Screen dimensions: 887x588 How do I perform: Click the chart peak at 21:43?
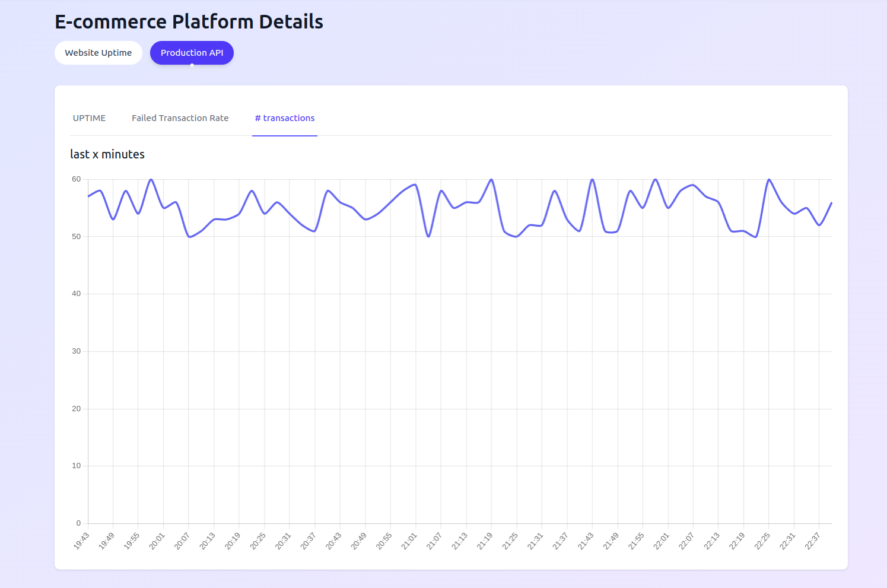[592, 179]
